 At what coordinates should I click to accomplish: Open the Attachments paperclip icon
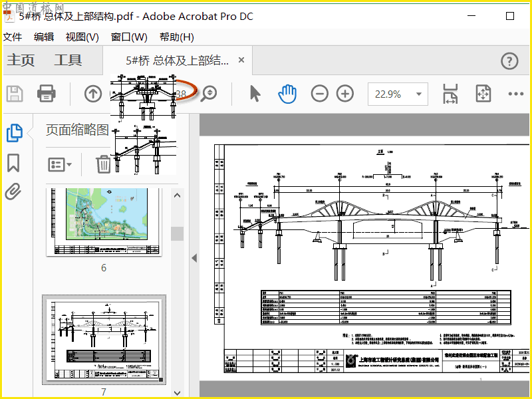[13, 192]
